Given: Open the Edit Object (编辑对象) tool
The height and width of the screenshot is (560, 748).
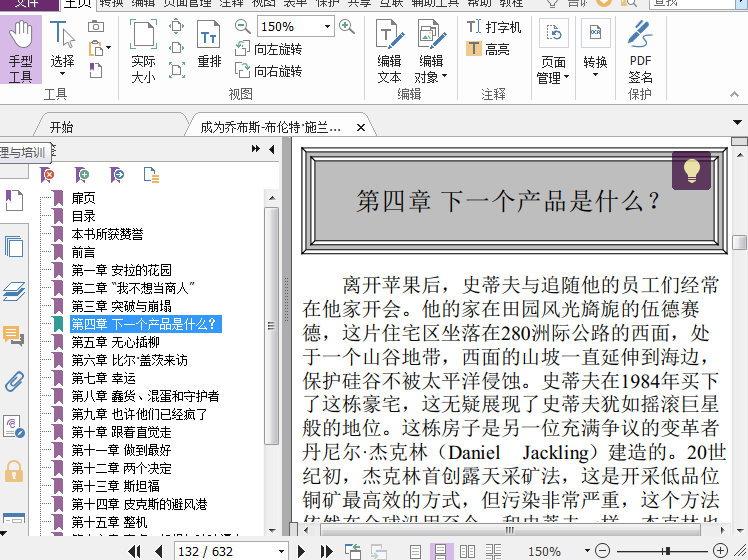Looking at the screenshot, I should coord(431,52).
